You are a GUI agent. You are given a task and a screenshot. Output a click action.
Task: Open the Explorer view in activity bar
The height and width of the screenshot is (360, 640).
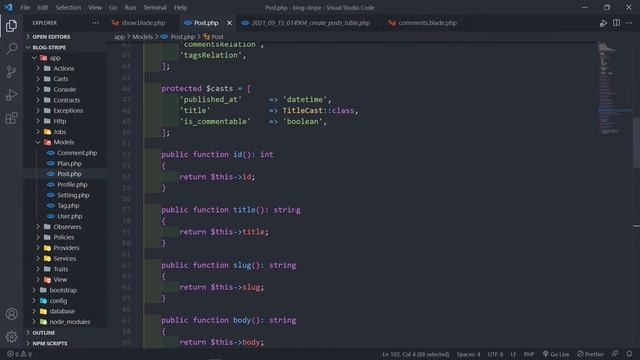tap(11, 26)
